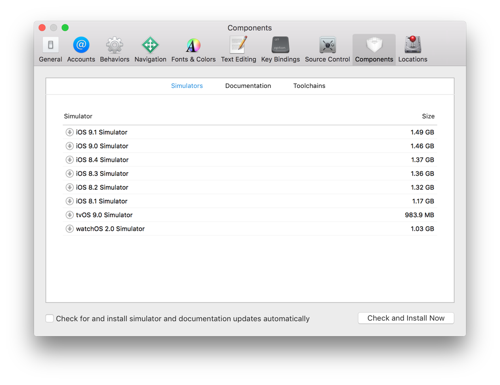Click the Size column header
Viewport: 500px width, 385px height.
(x=428, y=116)
